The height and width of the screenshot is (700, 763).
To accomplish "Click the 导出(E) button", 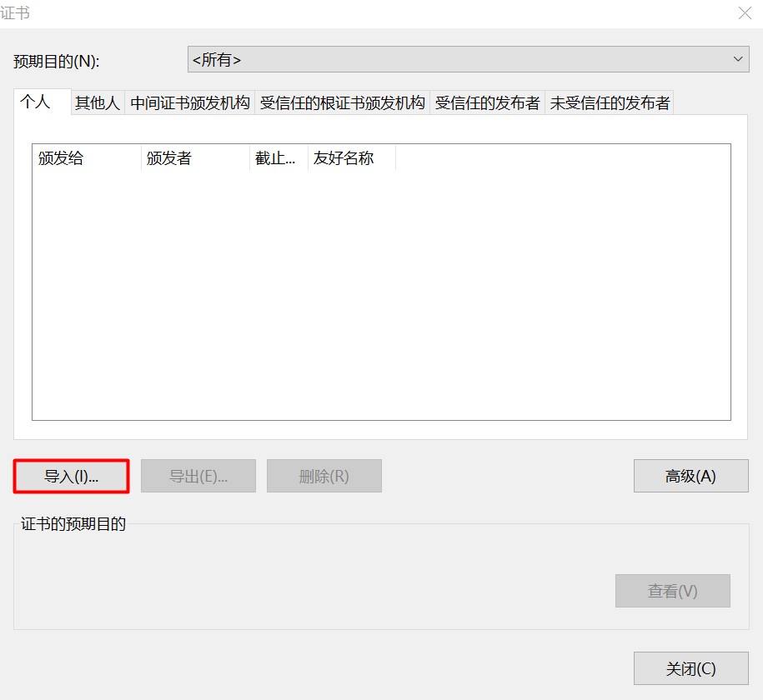I will coord(198,476).
